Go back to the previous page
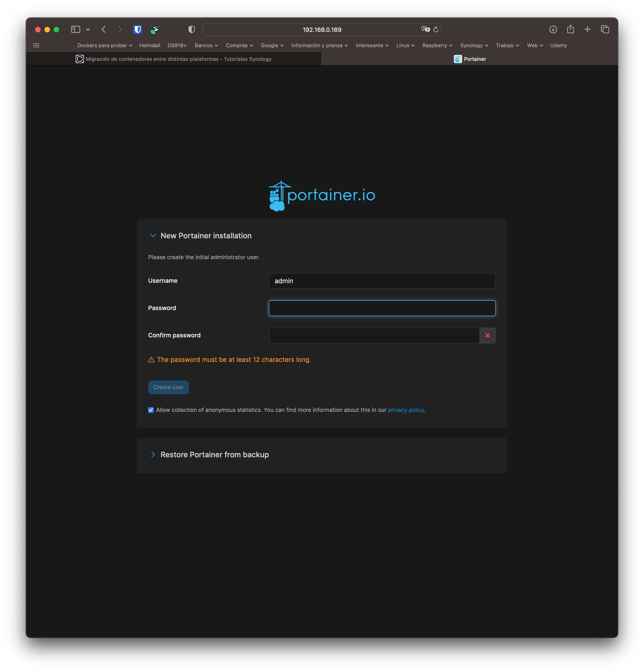This screenshot has width=644, height=672. (103, 30)
